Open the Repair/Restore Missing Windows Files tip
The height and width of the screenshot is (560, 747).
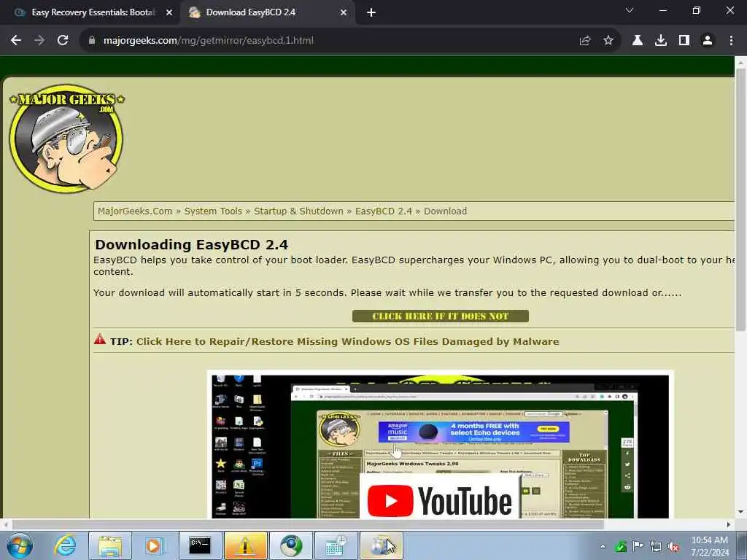pos(347,342)
